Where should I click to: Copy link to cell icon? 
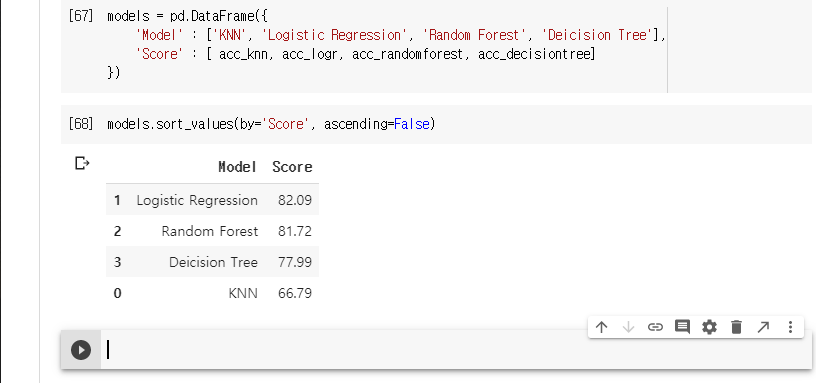click(x=655, y=327)
